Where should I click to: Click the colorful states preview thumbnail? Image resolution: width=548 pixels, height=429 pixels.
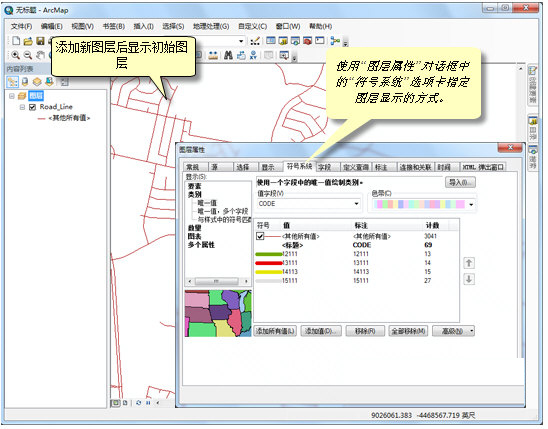coord(218,313)
